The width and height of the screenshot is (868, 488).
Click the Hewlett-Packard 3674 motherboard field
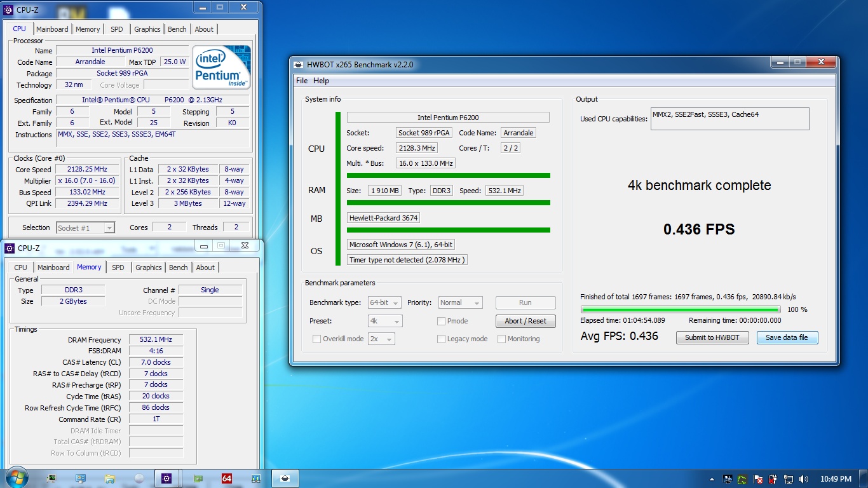coord(383,217)
